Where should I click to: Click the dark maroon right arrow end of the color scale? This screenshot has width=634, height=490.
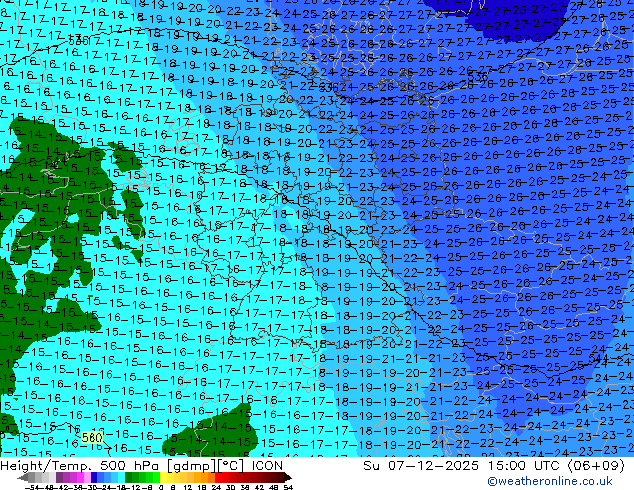(287, 478)
